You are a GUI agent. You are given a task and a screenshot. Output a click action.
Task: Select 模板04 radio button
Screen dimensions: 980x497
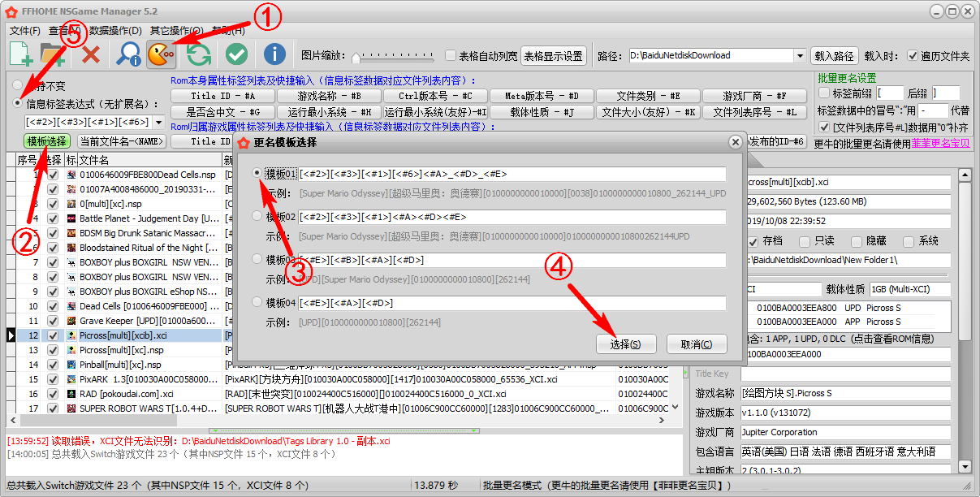tap(258, 302)
